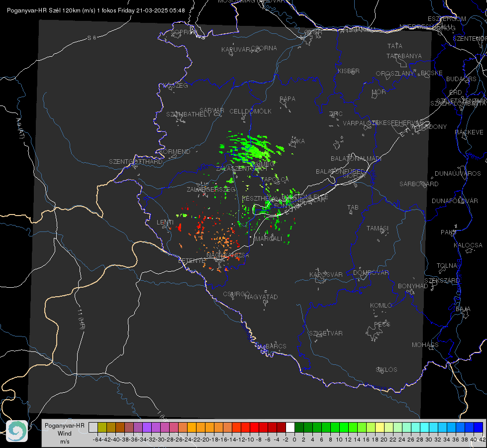Click the SIKLOS city label

coord(387,370)
